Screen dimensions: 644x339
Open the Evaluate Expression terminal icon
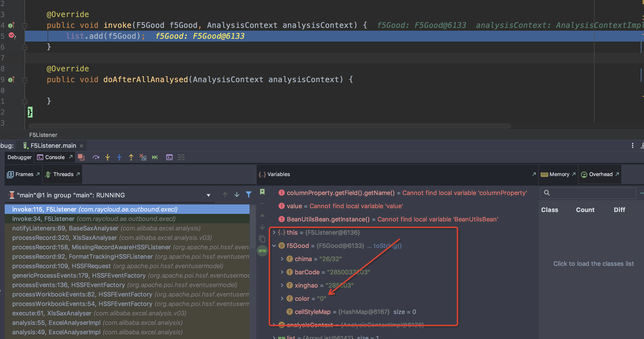169,157
